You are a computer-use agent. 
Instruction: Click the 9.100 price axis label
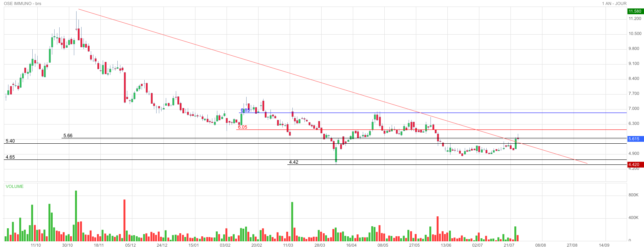click(635, 63)
